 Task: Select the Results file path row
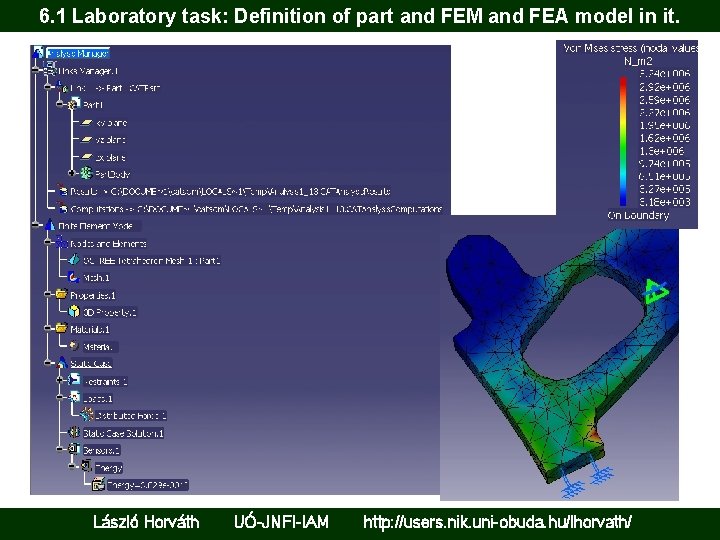pos(230,191)
